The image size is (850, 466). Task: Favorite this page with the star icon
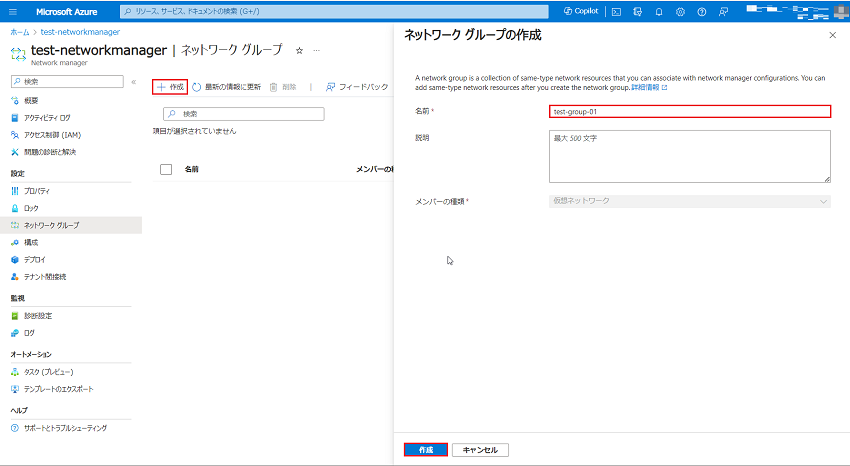(299, 49)
